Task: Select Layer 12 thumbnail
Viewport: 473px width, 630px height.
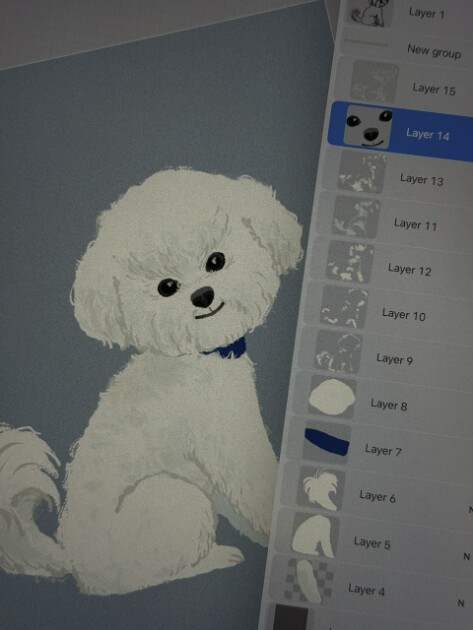Action: coord(350,261)
